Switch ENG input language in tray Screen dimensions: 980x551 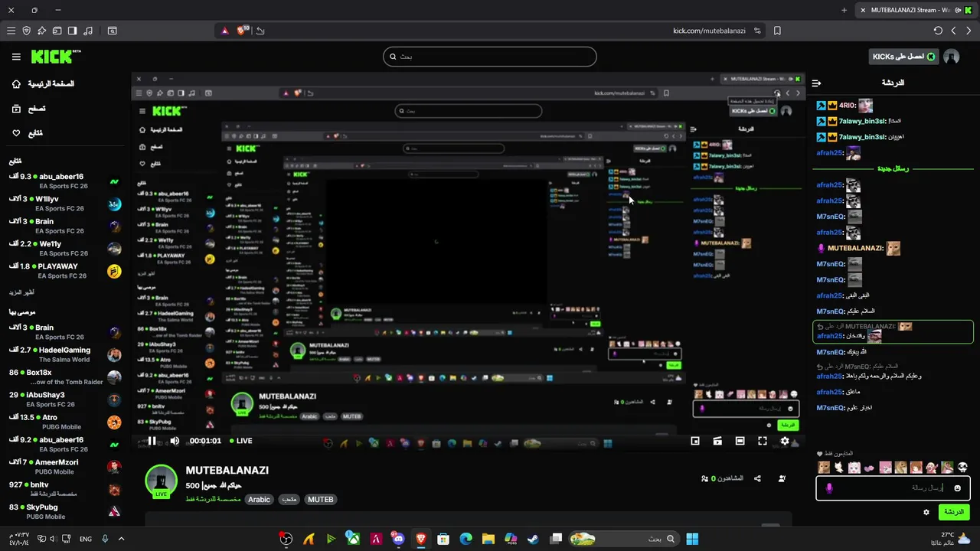(86, 539)
